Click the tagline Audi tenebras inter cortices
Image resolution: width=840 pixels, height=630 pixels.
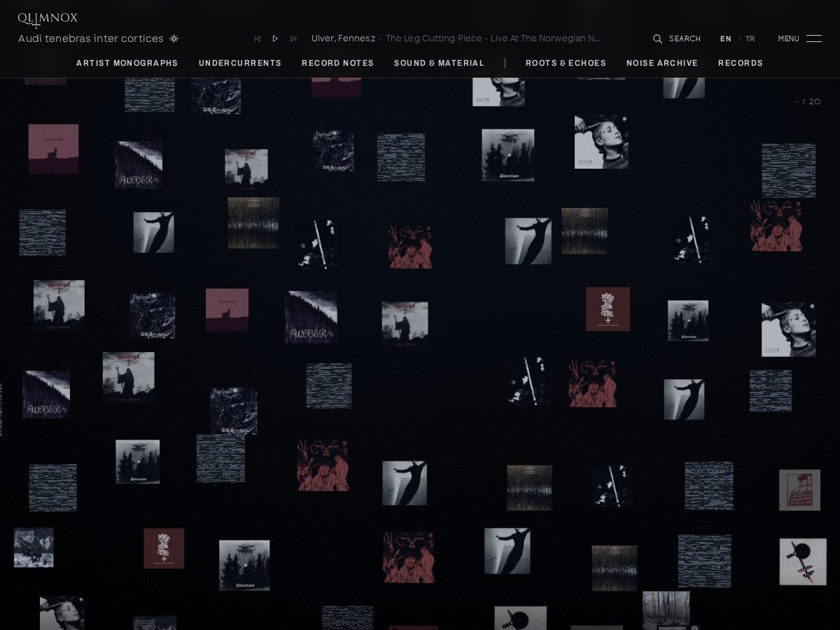click(x=91, y=38)
